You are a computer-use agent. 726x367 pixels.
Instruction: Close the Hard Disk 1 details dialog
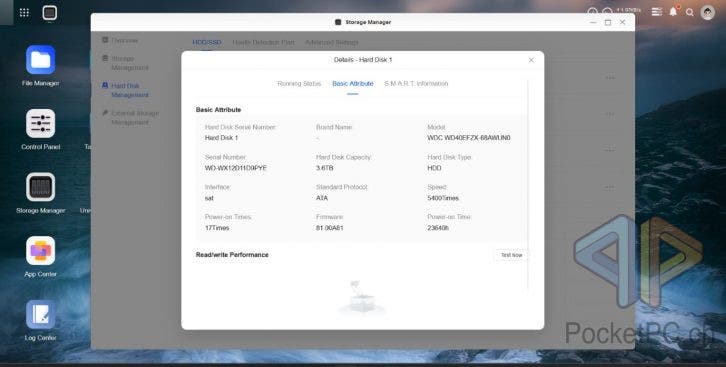click(531, 60)
